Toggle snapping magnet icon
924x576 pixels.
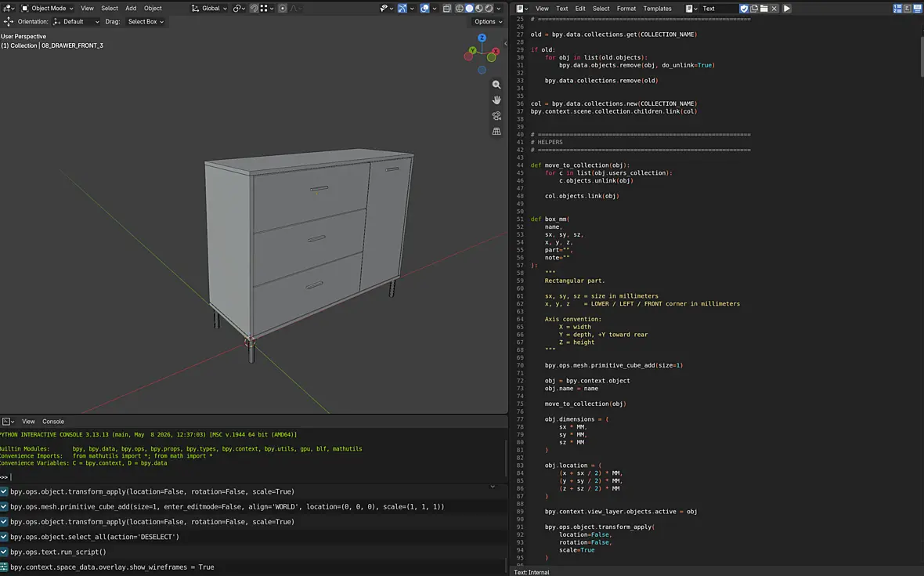click(254, 9)
